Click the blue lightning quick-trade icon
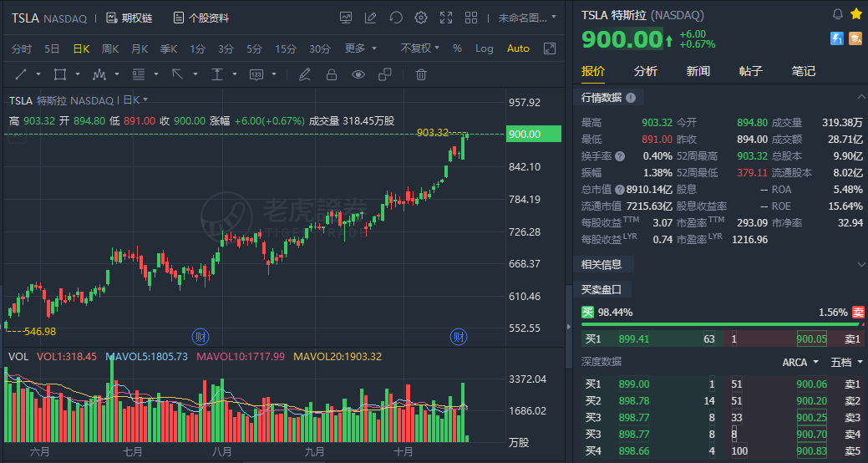Image resolution: width=868 pixels, height=463 pixels. tap(837, 38)
